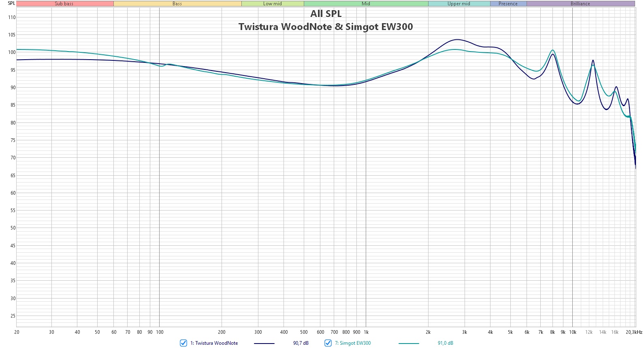Click the Brilliance frequency band label
The height and width of the screenshot is (348, 644).
pos(580,4)
